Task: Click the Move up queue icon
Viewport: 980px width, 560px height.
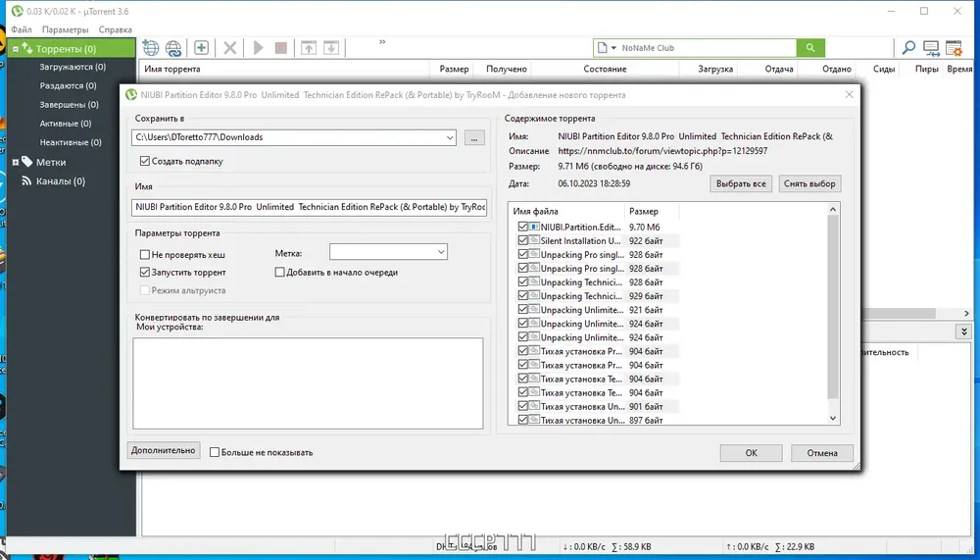Action: (309, 47)
